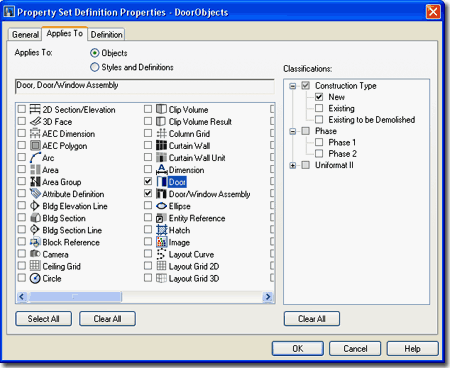Click the Image object icon
Image resolution: width=450 pixels, height=368 pixels.
[161, 242]
